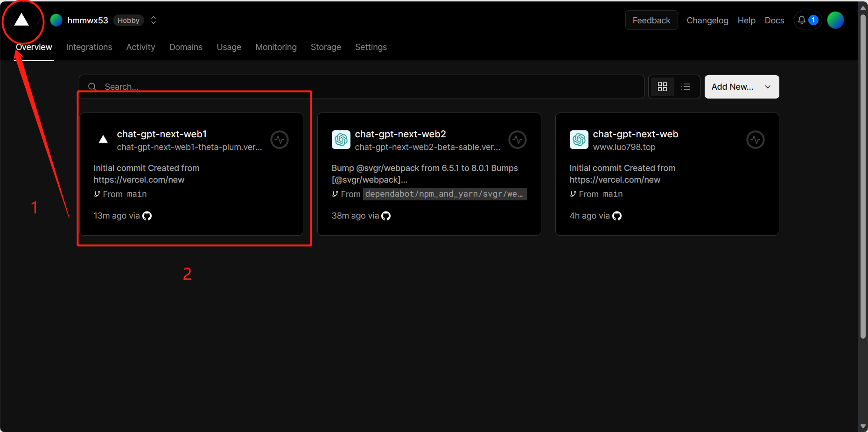Open the notifications bell
The image size is (868, 432).
[x=801, y=20]
